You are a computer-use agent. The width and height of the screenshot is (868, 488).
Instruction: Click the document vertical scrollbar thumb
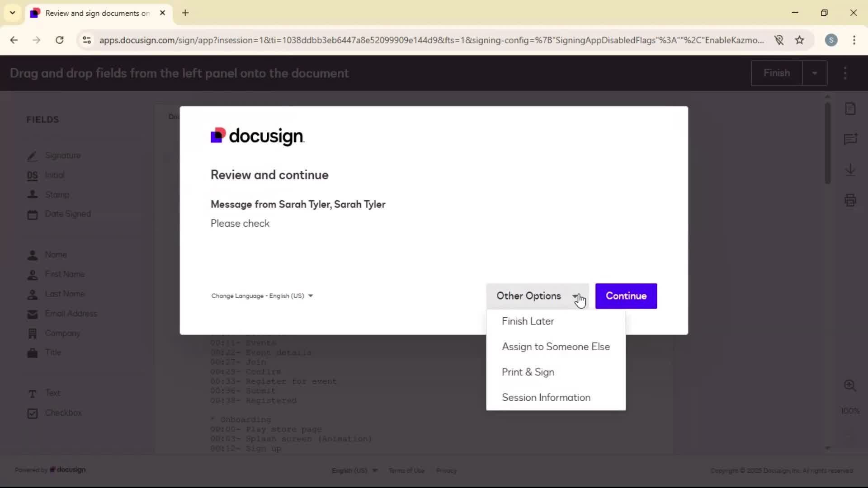(x=827, y=143)
